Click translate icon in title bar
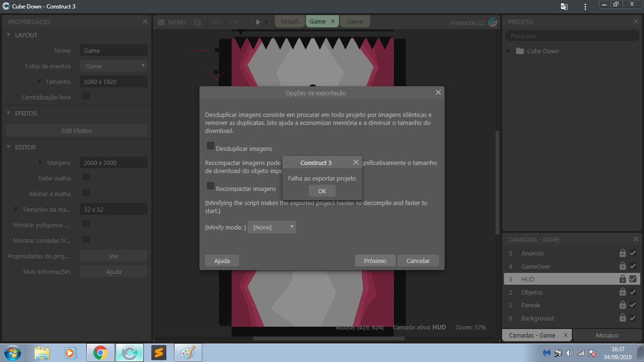644x362 pixels. pyautogui.click(x=564, y=7)
